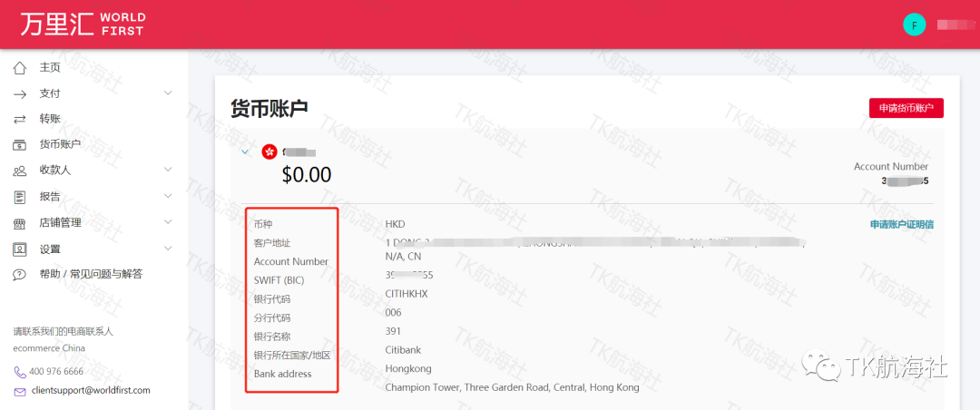980x410 pixels.
Task: Click the 银行名称 field label
Action: point(272,337)
